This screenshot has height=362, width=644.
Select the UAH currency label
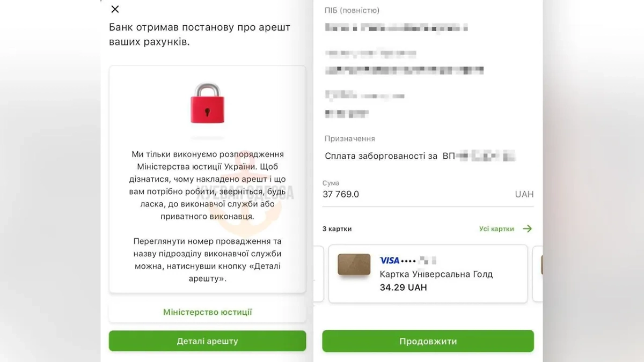525,194
